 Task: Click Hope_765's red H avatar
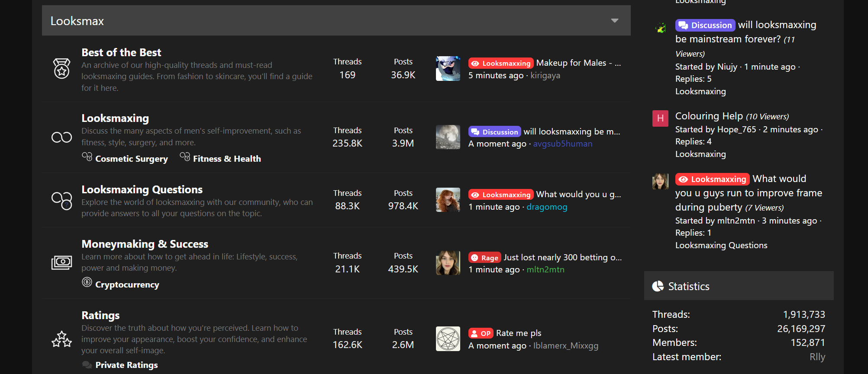[660, 118]
